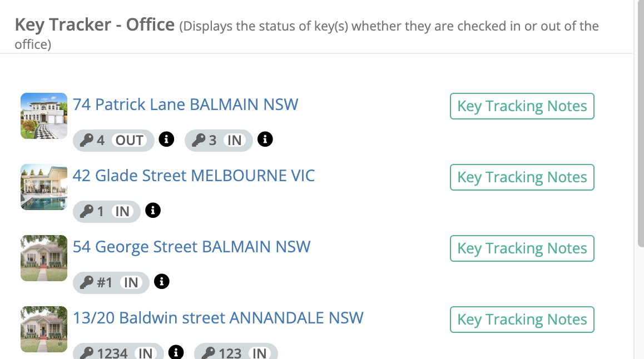Image resolution: width=644 pixels, height=359 pixels.
Task: Open Key Tracking Notes for 54 George Street
Action: point(522,248)
